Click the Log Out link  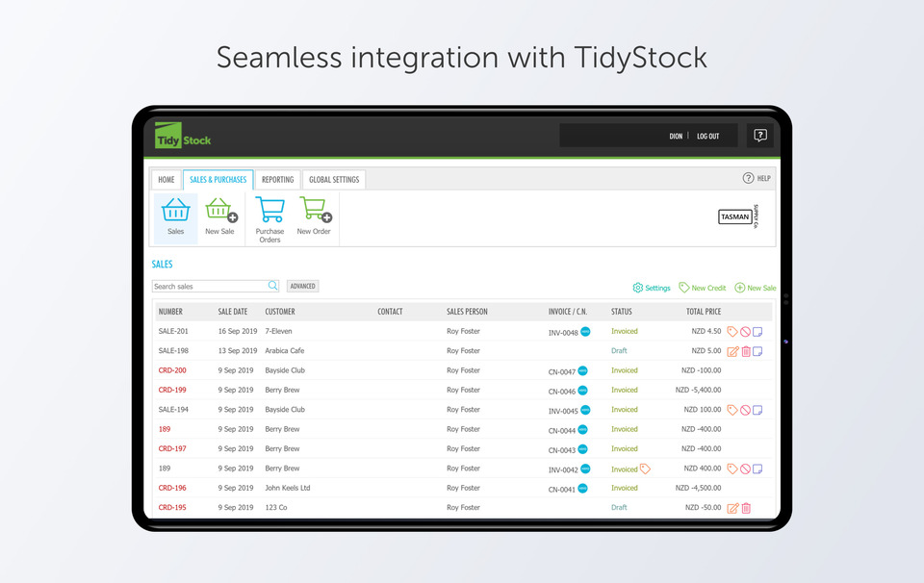click(707, 136)
